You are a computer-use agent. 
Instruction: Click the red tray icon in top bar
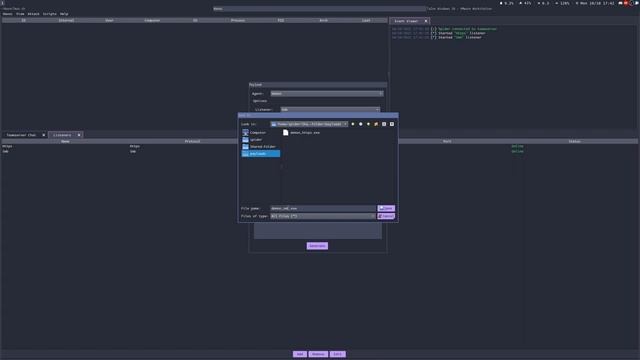[x=626, y=3]
